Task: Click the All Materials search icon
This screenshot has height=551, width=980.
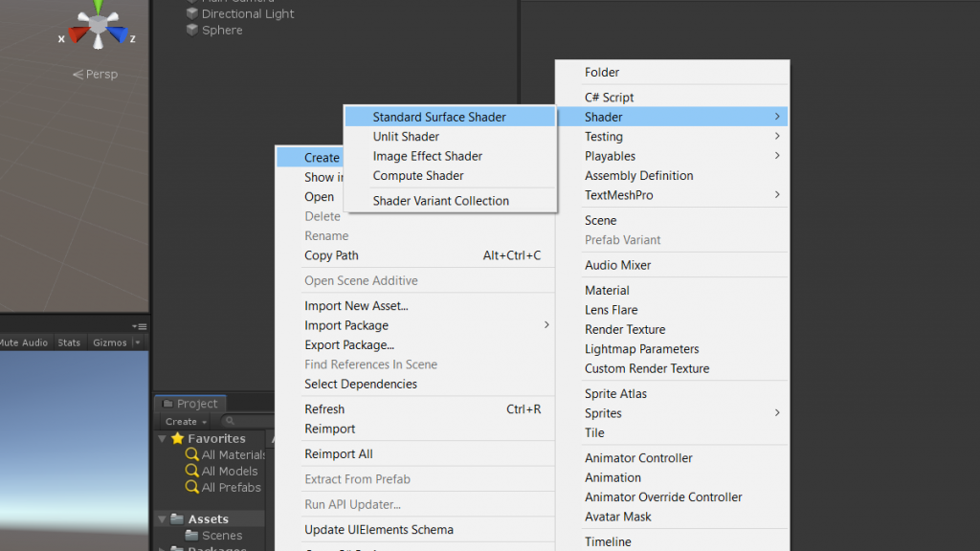Action: [192, 455]
